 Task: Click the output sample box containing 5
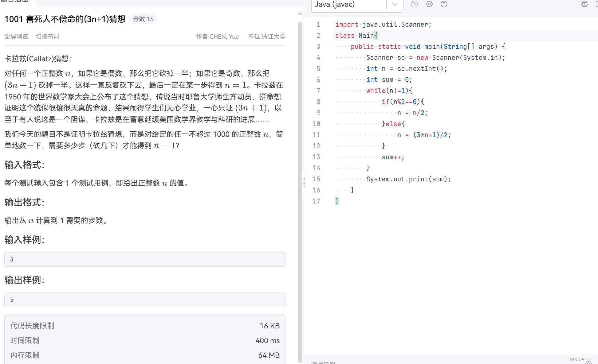(x=145, y=300)
